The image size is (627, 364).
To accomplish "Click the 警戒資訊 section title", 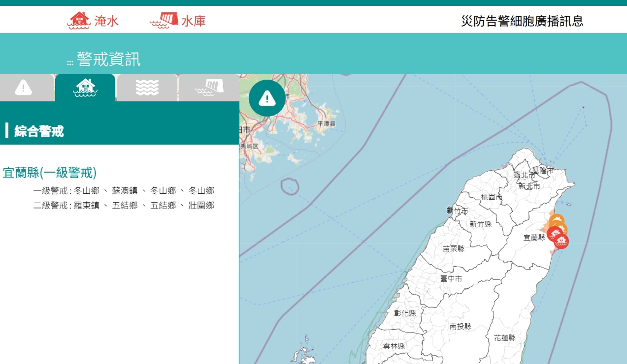I will point(109,59).
